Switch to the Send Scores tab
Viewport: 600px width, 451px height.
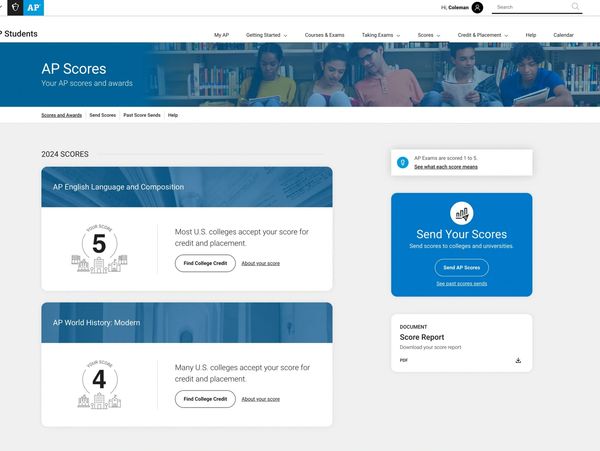pos(103,115)
